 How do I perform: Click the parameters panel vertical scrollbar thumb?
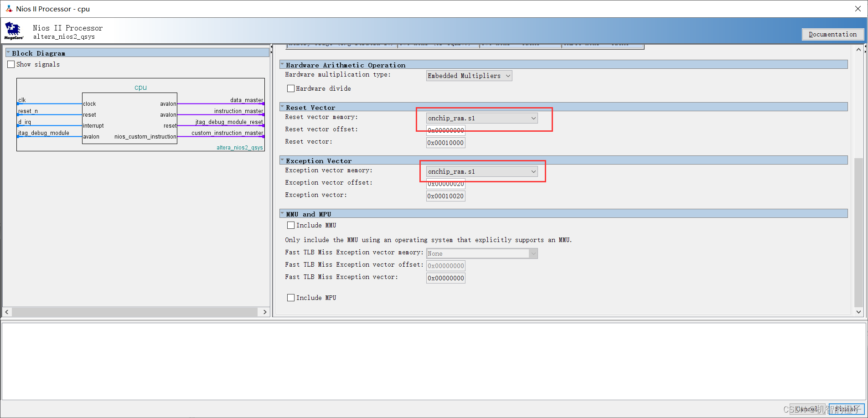858,232
